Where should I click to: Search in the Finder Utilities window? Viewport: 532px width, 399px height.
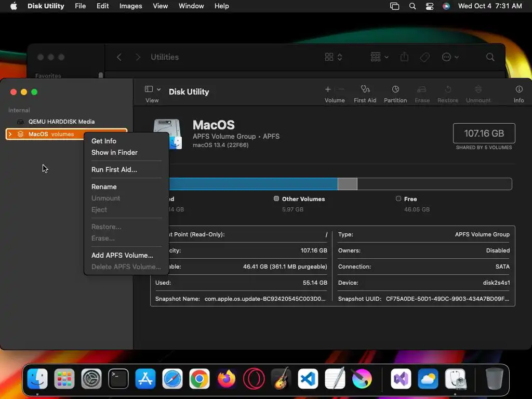coord(490,57)
